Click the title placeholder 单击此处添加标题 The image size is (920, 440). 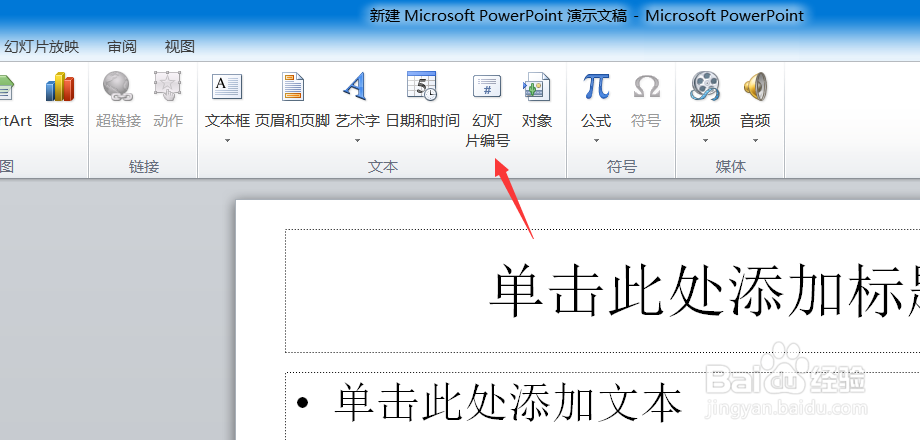tap(603, 291)
